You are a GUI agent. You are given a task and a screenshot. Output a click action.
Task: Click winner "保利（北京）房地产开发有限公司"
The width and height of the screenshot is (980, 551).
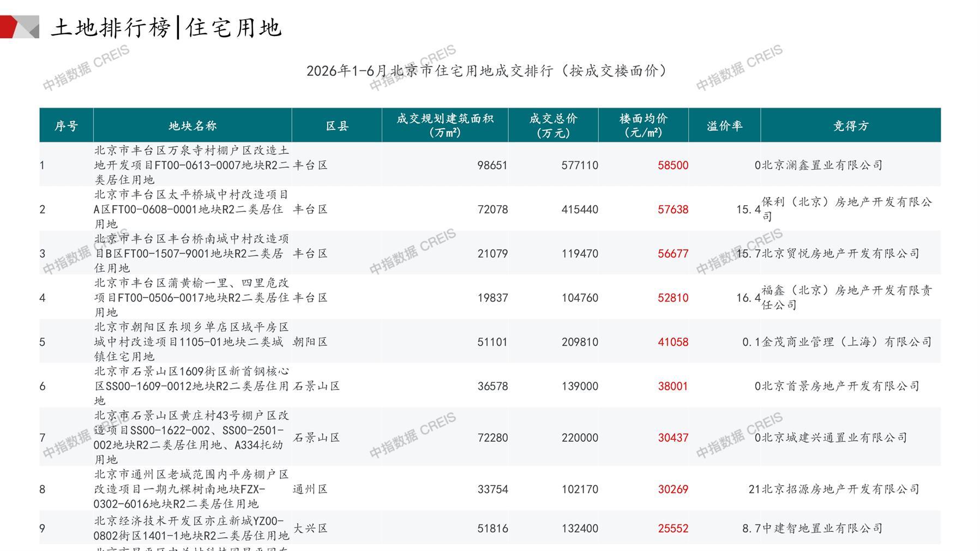coord(847,209)
